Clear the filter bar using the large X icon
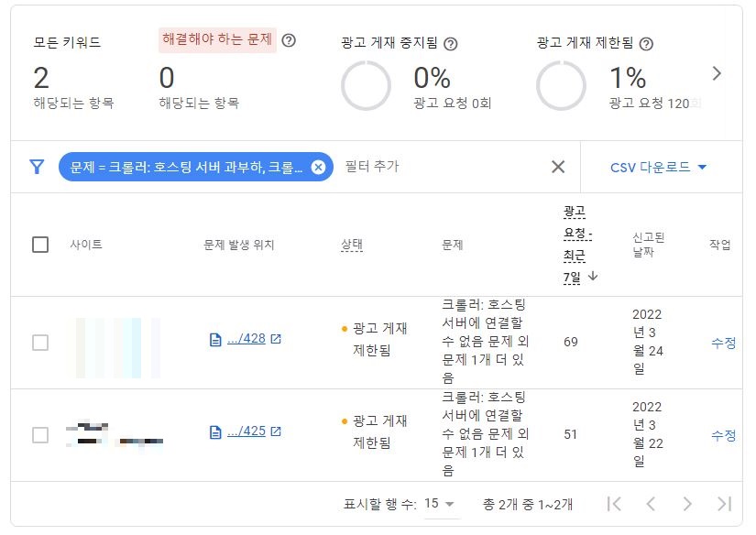The image size is (756, 535). (x=558, y=167)
